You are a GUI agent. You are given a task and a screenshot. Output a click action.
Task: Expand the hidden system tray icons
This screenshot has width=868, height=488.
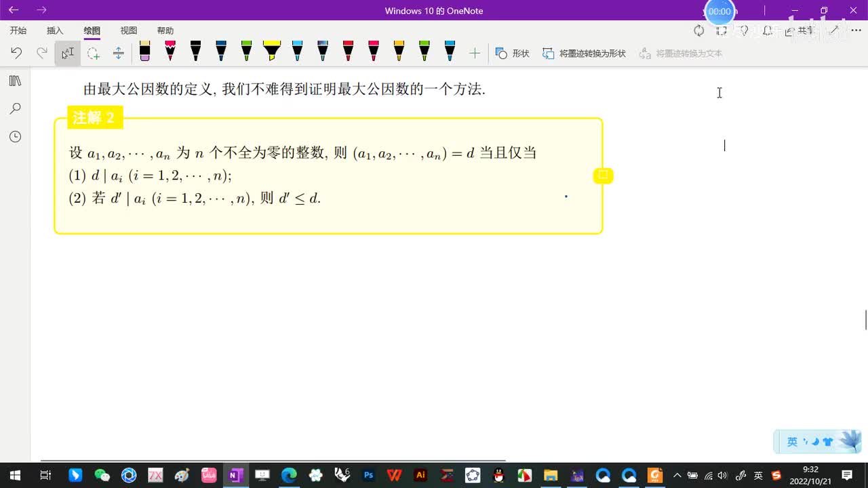[x=677, y=475]
